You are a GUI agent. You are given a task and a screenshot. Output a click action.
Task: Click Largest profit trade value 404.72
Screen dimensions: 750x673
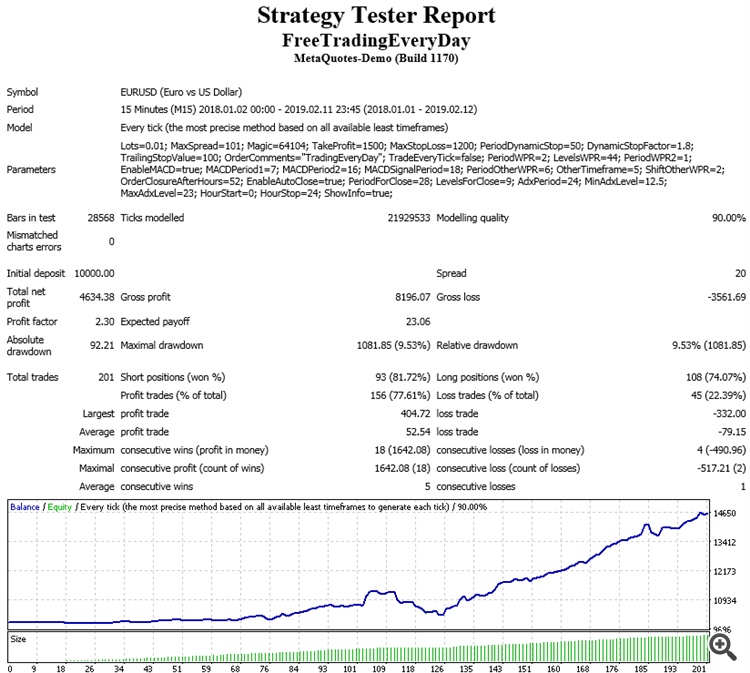click(x=416, y=414)
